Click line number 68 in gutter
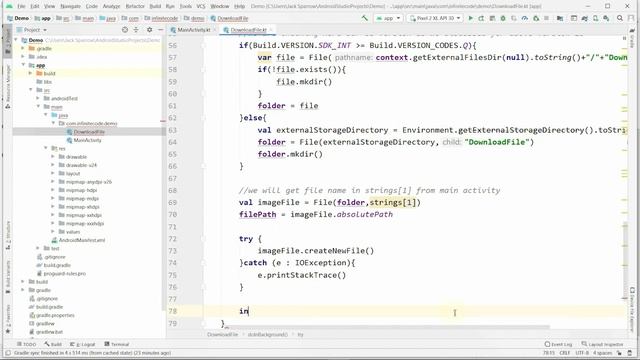The image size is (640, 360). pyautogui.click(x=172, y=190)
